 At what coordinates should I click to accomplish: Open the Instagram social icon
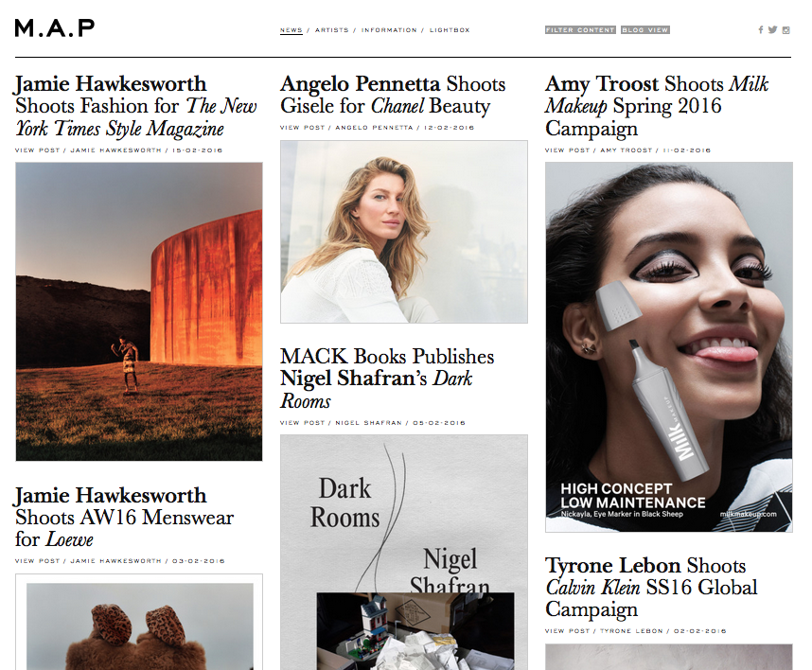coord(786,30)
